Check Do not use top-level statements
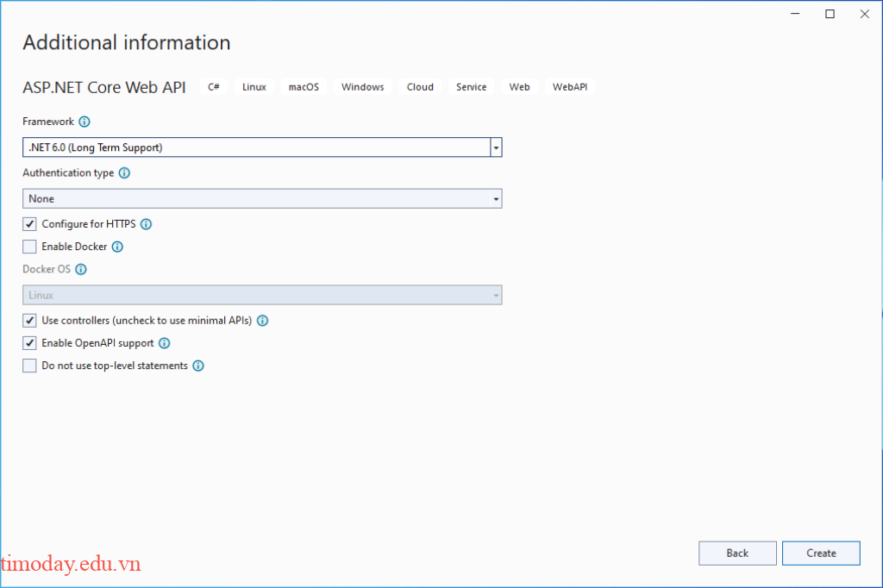This screenshot has width=883, height=588. click(x=28, y=366)
